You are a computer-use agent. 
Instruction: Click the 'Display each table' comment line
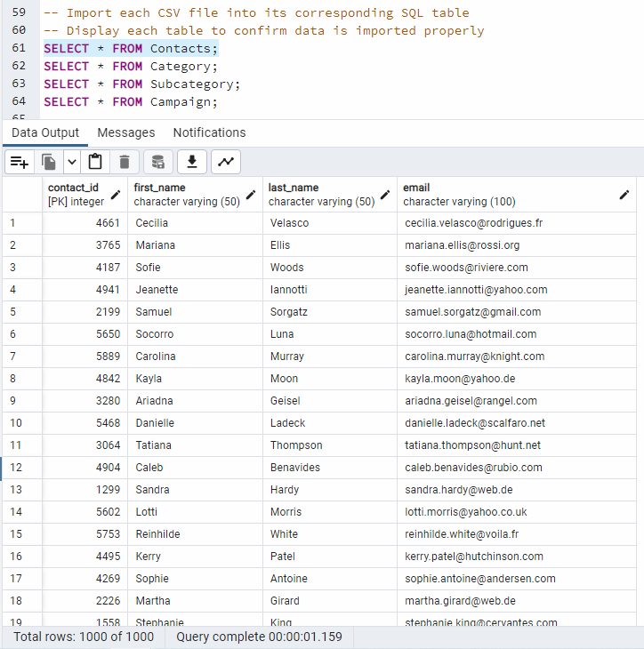tap(264, 31)
